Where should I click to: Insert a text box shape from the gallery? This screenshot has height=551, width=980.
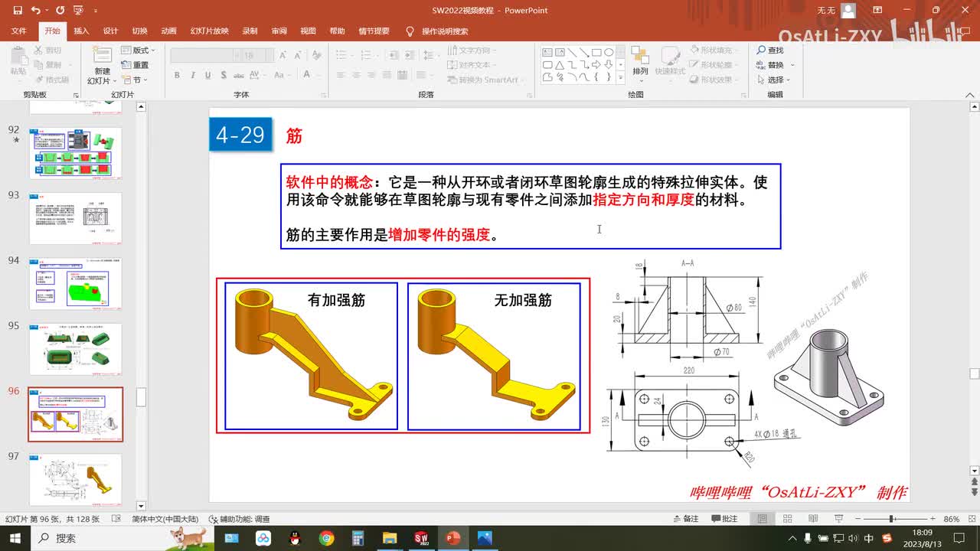pyautogui.click(x=547, y=53)
